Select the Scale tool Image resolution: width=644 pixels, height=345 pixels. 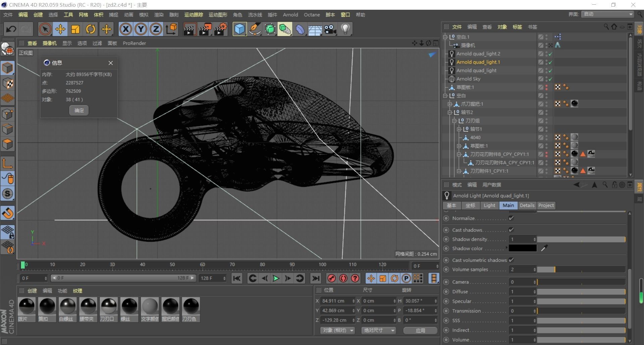tap(75, 29)
